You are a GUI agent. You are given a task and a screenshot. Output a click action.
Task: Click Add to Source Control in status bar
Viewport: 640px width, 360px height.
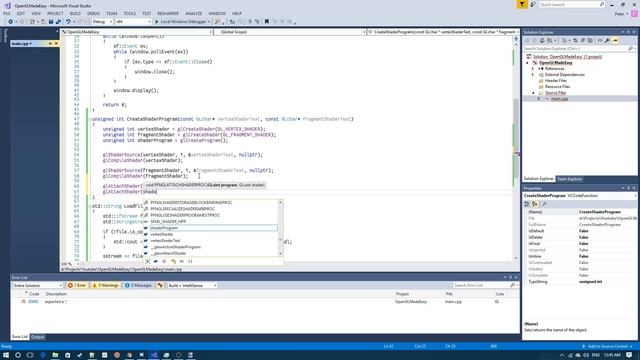click(608, 347)
